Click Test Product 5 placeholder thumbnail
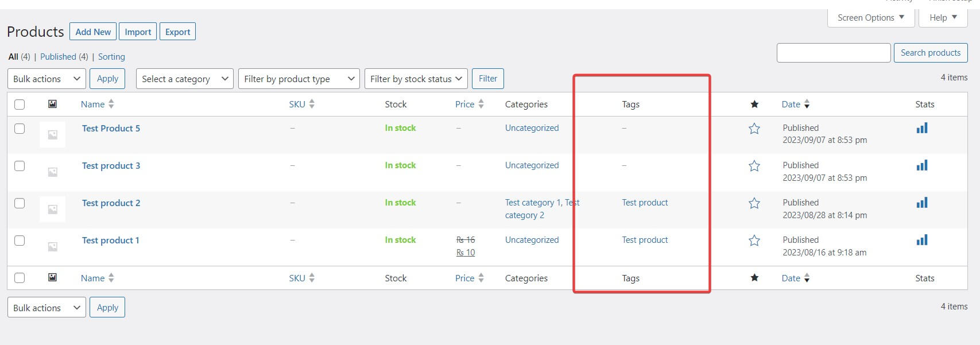 coord(52,135)
